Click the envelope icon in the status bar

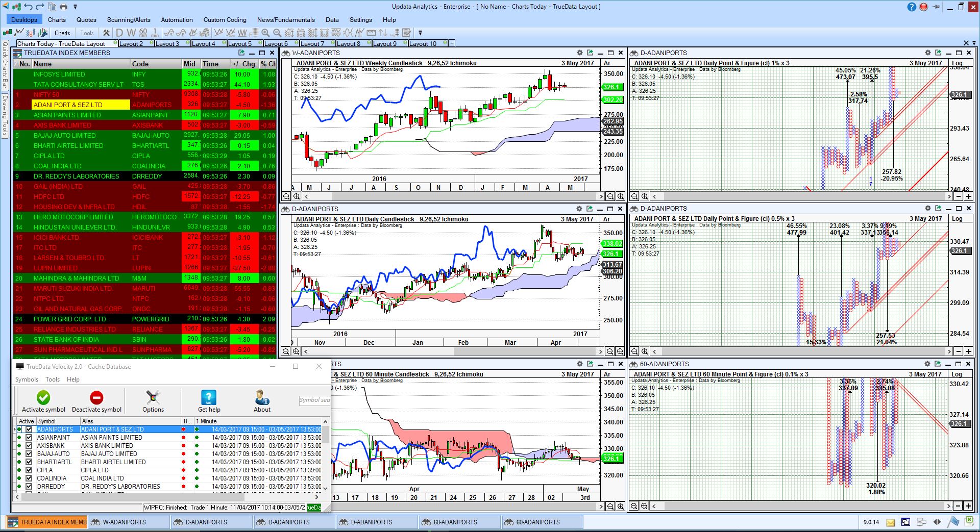tap(891, 522)
